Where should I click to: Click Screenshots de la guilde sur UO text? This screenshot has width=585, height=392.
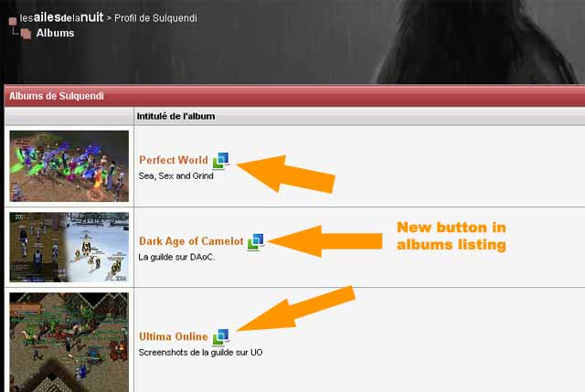pos(200,353)
